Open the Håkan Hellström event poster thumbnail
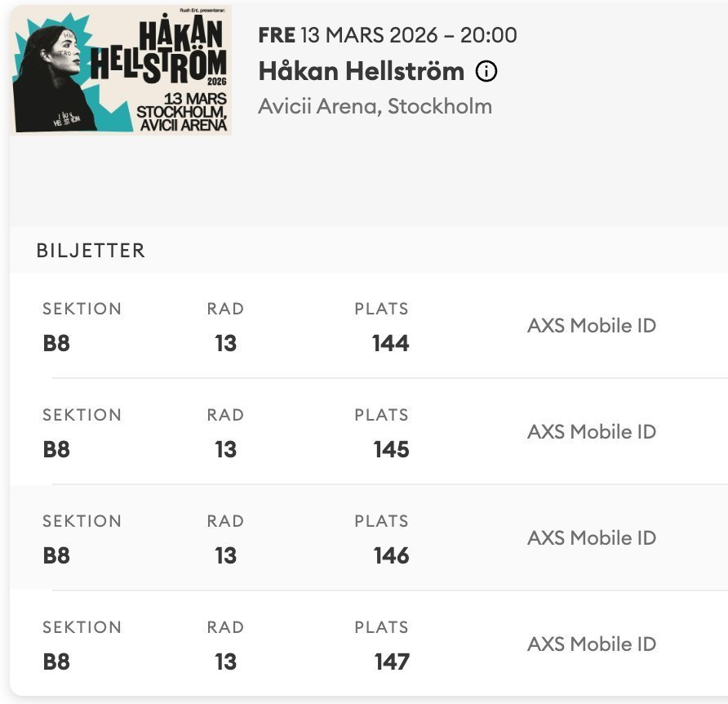The width and height of the screenshot is (728, 704). click(x=121, y=69)
